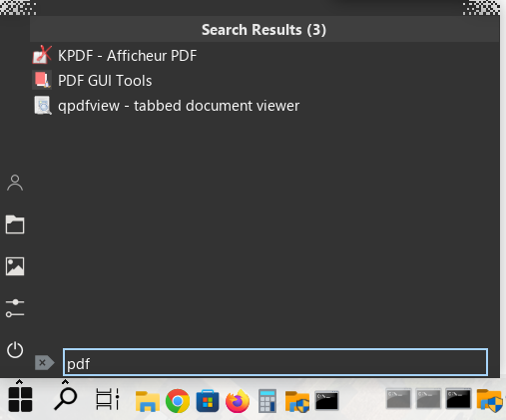
Task: Focus the search field containing pdf
Action: point(275,362)
